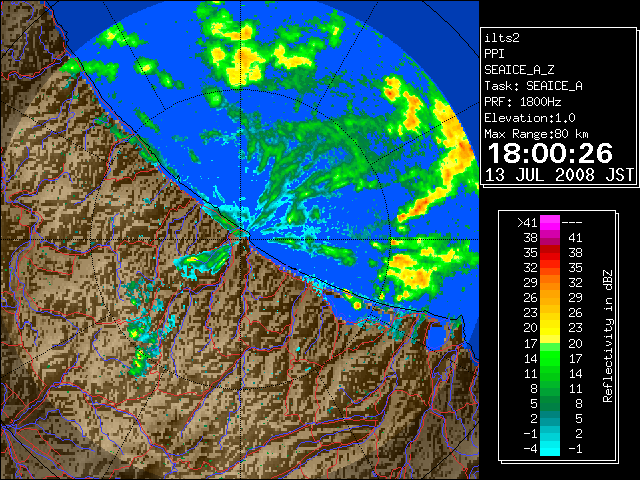Click the PRF: 1800Hz line
Image resolution: width=640 pixels, height=480 pixels.
[522, 102]
